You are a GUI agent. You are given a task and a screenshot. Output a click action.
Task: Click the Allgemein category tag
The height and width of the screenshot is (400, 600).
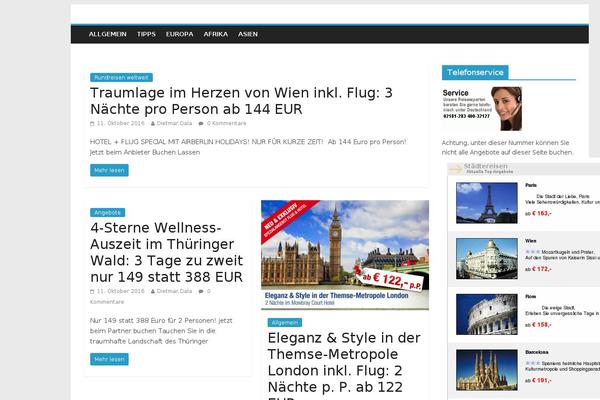pyautogui.click(x=285, y=323)
